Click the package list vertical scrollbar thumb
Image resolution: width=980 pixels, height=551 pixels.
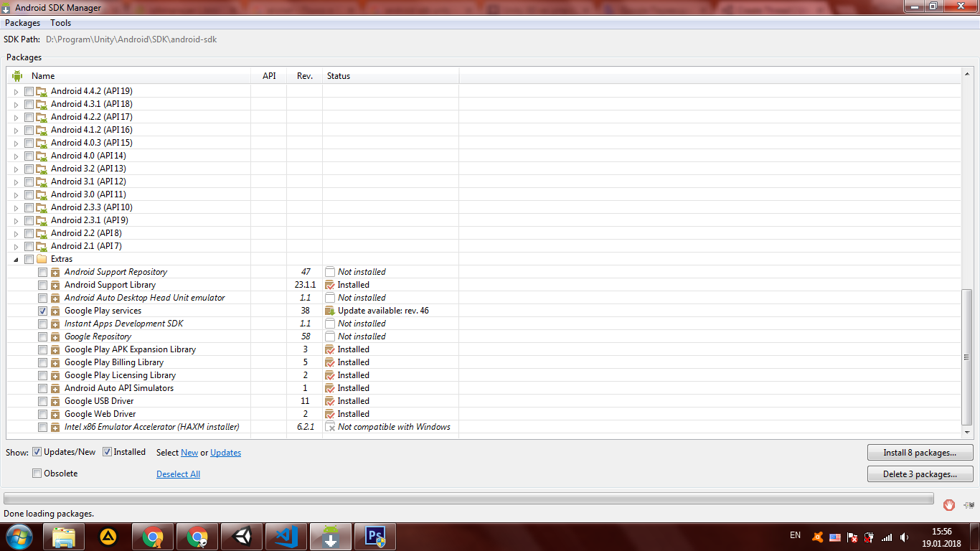pos(967,357)
